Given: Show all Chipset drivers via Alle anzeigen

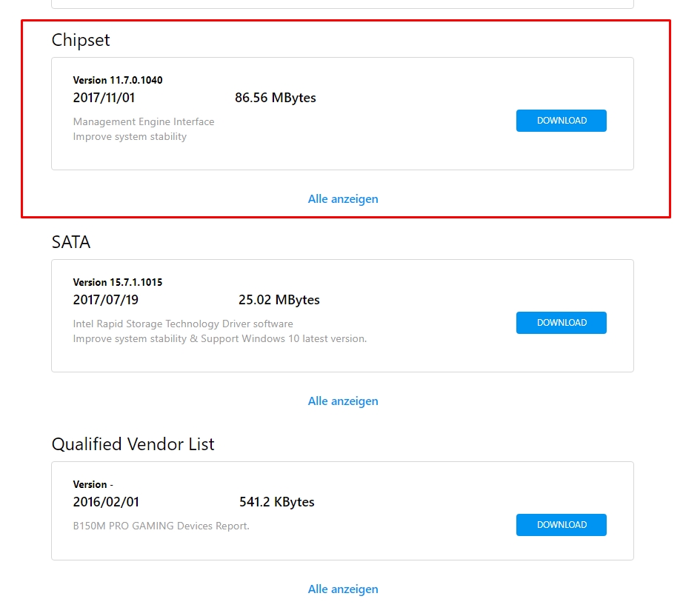Looking at the screenshot, I should [x=343, y=199].
